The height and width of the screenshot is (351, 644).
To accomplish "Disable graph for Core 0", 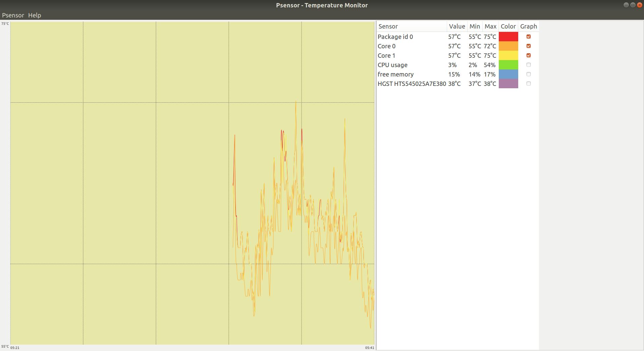I will click(x=529, y=46).
